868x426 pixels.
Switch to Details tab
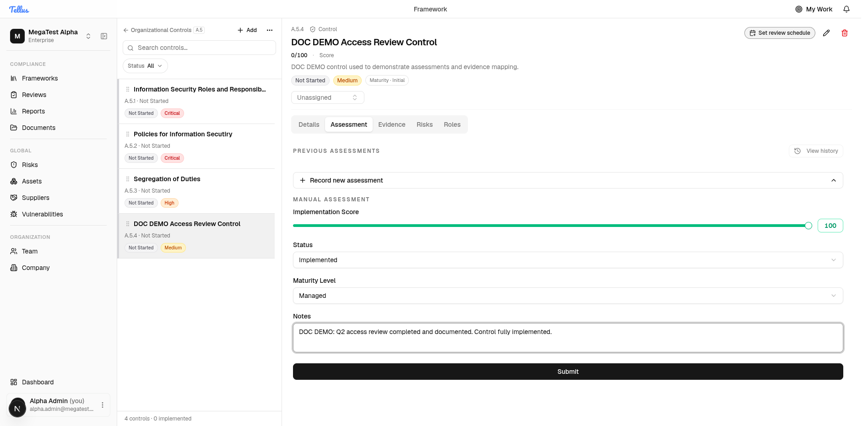point(309,124)
